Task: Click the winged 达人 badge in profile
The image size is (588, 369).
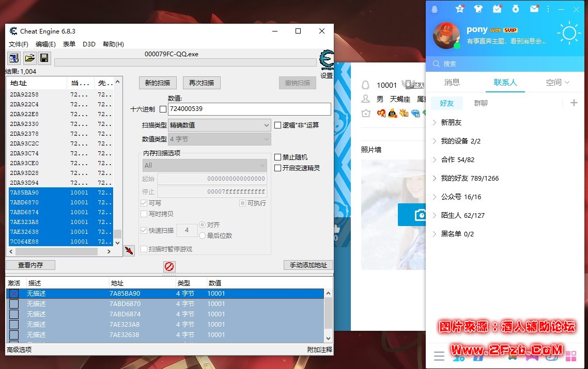Action: 412,85
